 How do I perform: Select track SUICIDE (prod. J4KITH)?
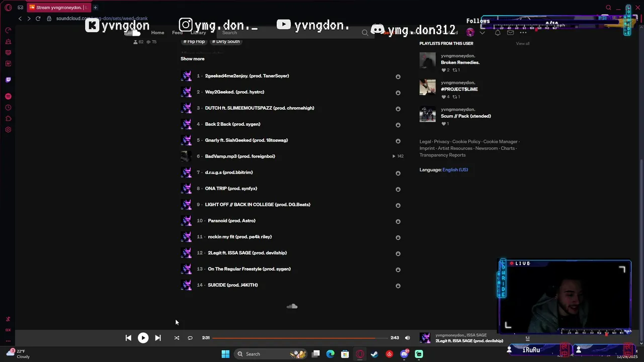click(x=232, y=285)
